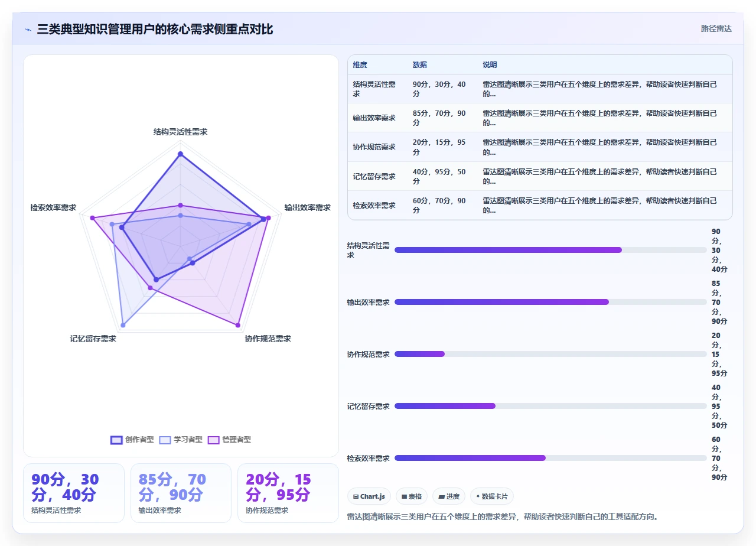756x546 pixels.
Task: Click the 管理者型 point on 协作规范需求 axis
Action: (x=238, y=326)
